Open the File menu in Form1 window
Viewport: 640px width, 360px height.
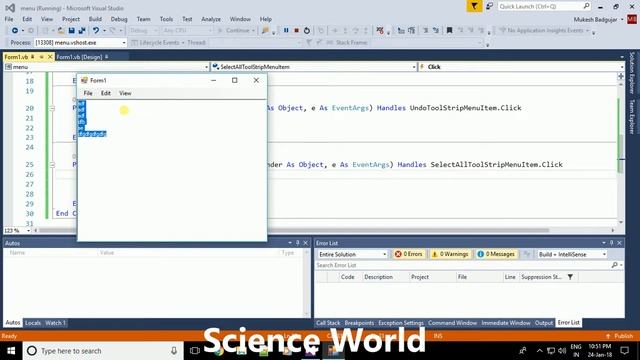point(88,93)
